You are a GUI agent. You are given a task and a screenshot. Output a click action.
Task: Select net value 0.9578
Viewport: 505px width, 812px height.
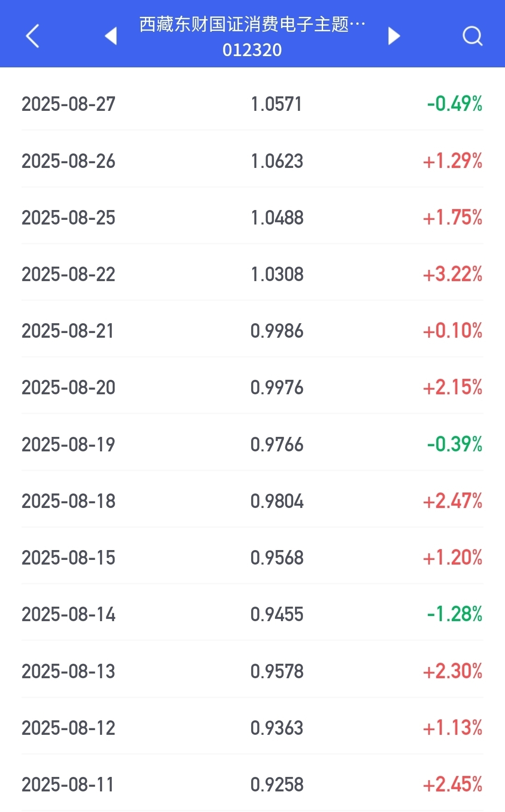point(277,671)
